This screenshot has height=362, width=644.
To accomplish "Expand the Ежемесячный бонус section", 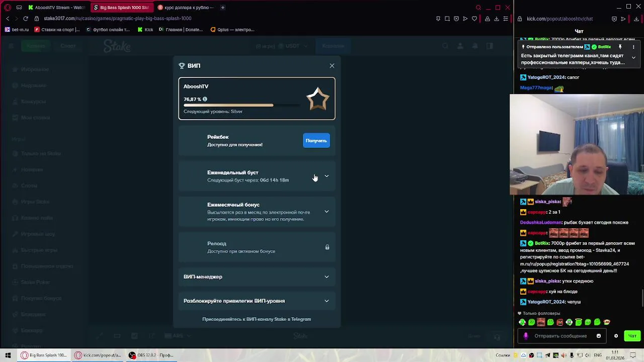I will tap(257, 212).
